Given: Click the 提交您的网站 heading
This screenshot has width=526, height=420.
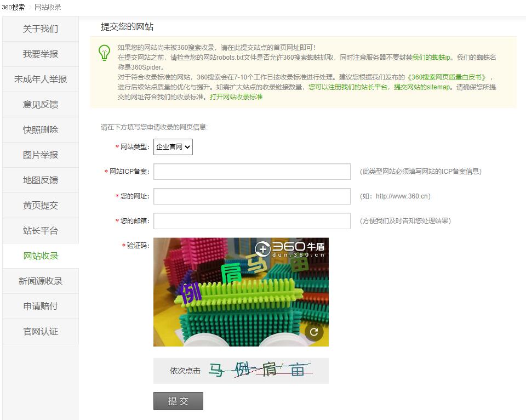Looking at the screenshot, I should (127, 27).
